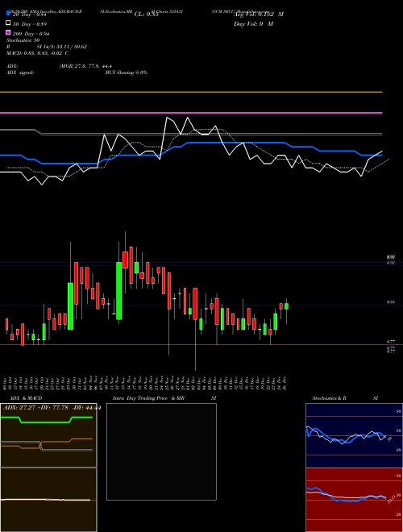The width and height of the screenshot is (403, 532).
Task: Click the blue 20 Day EMA legend swatch
Action: (x=9, y=14)
